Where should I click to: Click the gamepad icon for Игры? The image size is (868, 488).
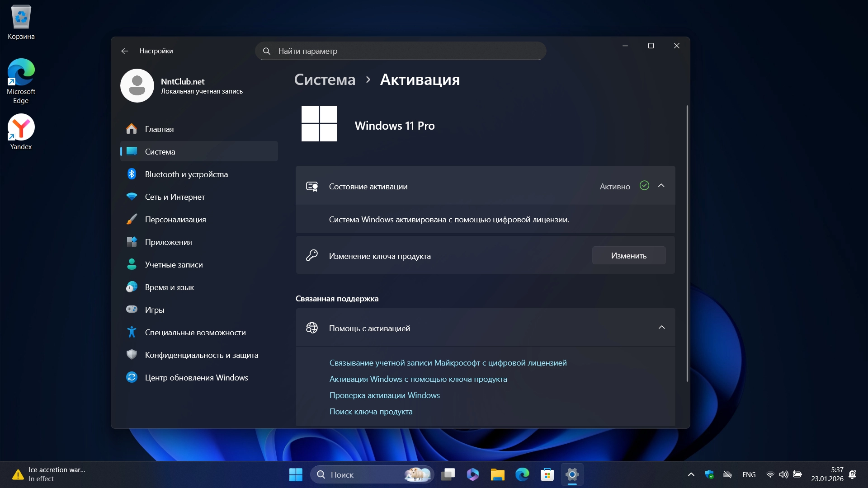(x=132, y=310)
